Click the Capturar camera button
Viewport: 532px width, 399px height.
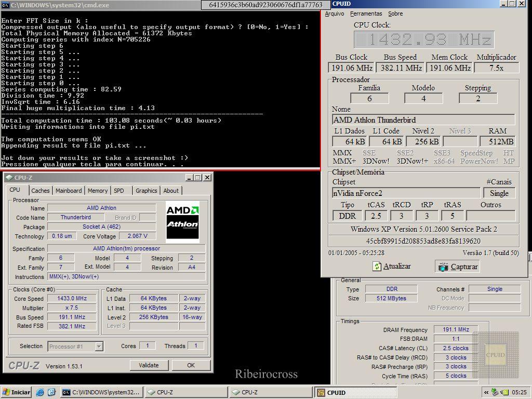[457, 267]
